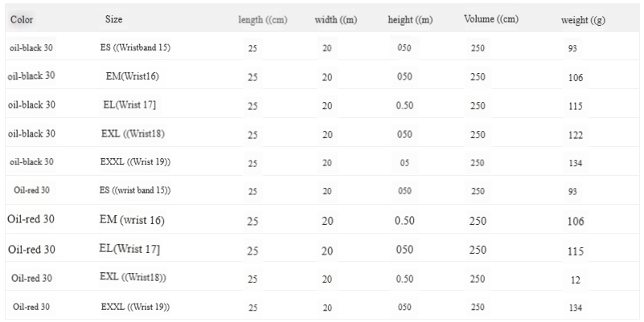Select the weight column header
This screenshot has height=322, width=644.
point(583,18)
